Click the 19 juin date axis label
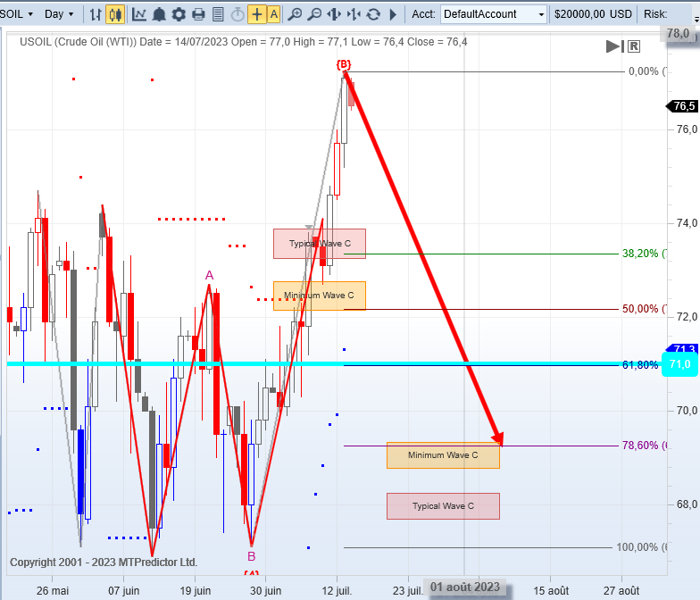This screenshot has height=600, width=700. (x=195, y=591)
